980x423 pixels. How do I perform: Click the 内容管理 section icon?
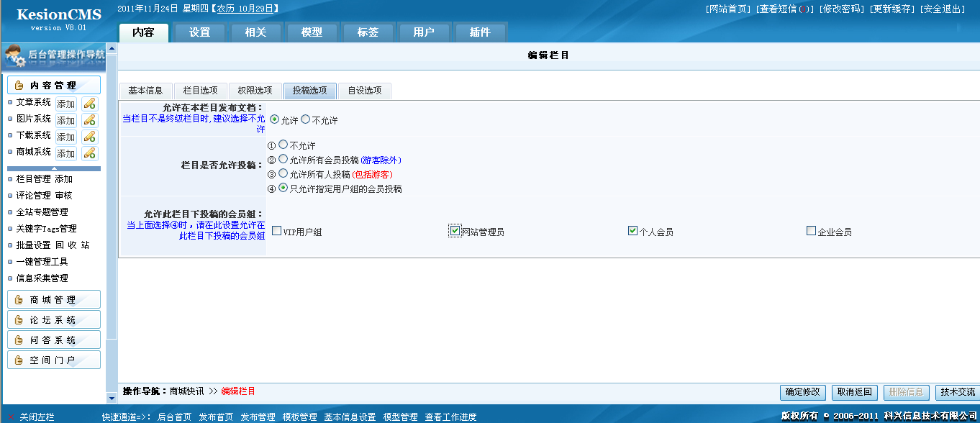tap(19, 84)
